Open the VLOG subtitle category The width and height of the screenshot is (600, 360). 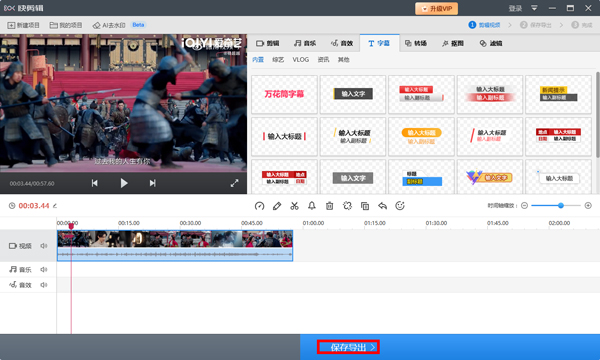click(x=300, y=60)
